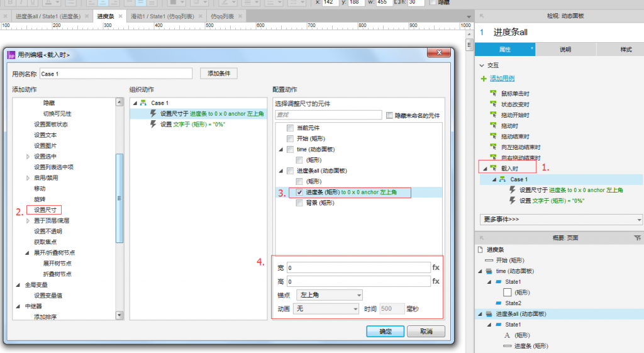Click the action list scrollbar down arrow
Viewport: 644px width, 353px height.
coord(119,315)
